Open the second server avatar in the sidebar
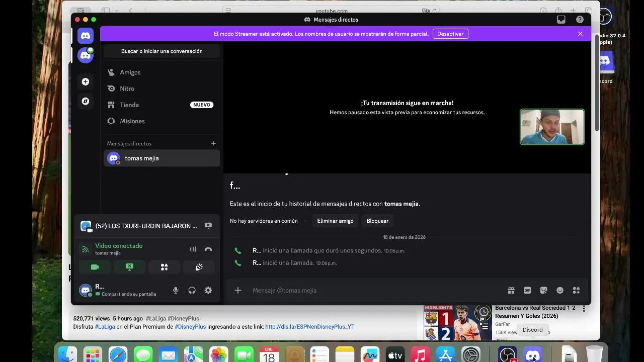 click(x=86, y=55)
